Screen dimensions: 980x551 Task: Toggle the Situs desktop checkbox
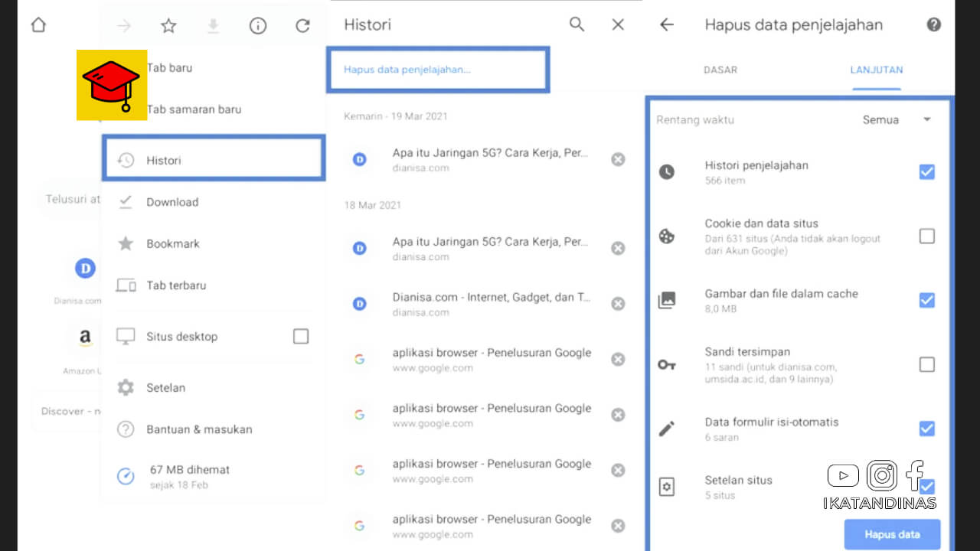(x=301, y=336)
